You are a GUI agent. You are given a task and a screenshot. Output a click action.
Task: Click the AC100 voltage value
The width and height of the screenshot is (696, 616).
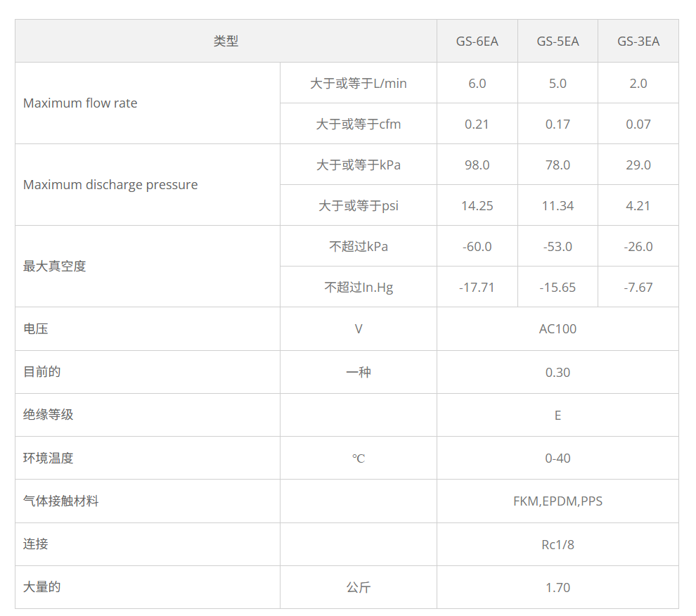coord(558,328)
